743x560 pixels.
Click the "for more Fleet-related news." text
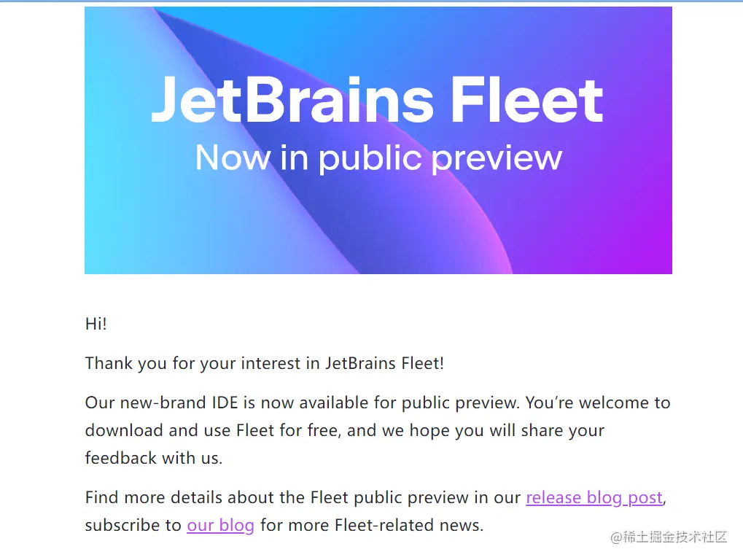click(x=372, y=525)
